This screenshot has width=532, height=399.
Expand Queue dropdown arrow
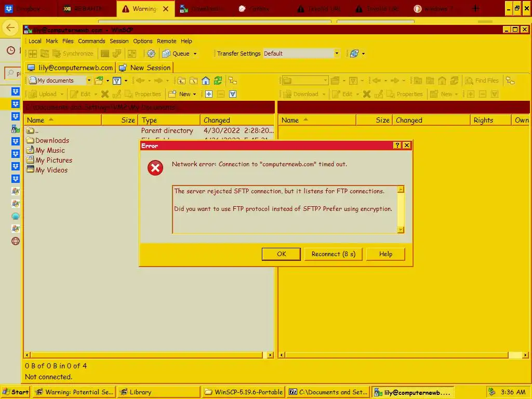point(195,54)
